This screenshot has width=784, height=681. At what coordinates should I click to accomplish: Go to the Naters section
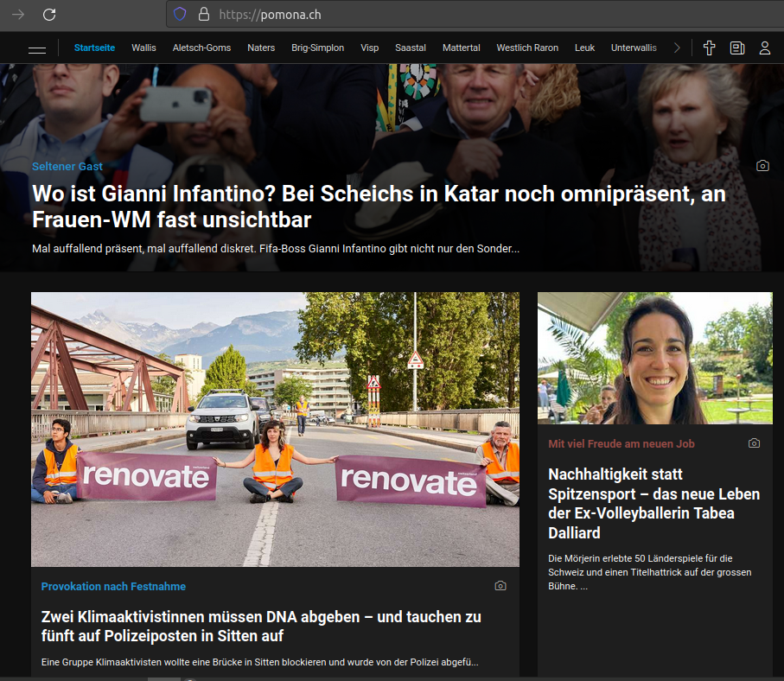coord(261,48)
